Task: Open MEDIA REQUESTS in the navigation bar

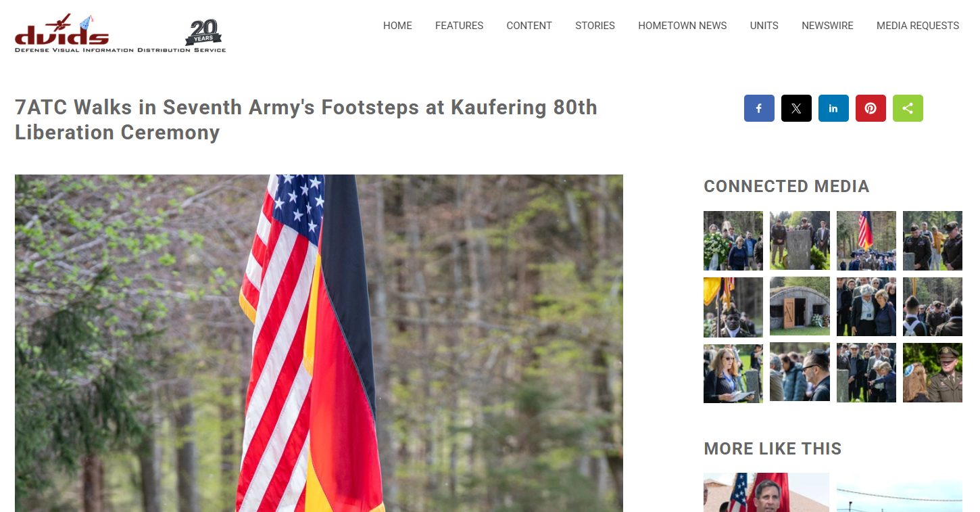Action: (918, 26)
